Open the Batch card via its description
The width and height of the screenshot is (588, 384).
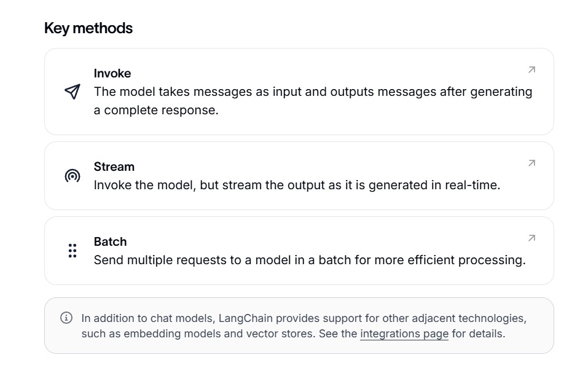[x=310, y=260]
